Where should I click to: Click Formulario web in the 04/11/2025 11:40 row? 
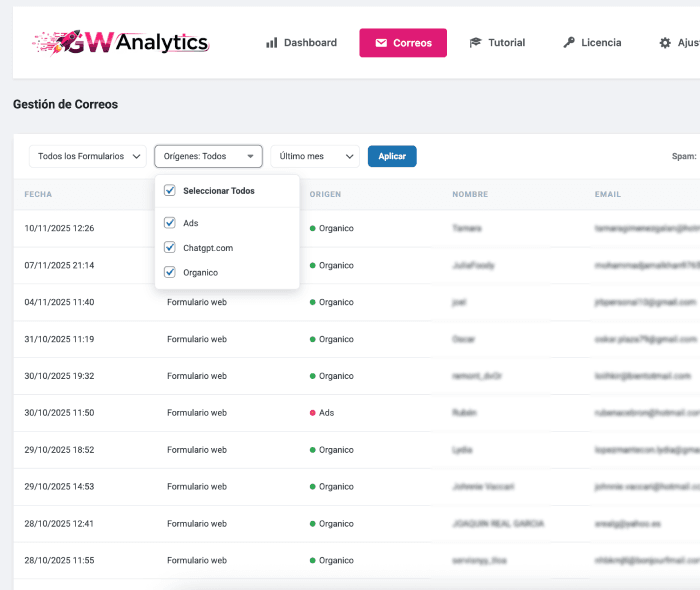point(197,302)
